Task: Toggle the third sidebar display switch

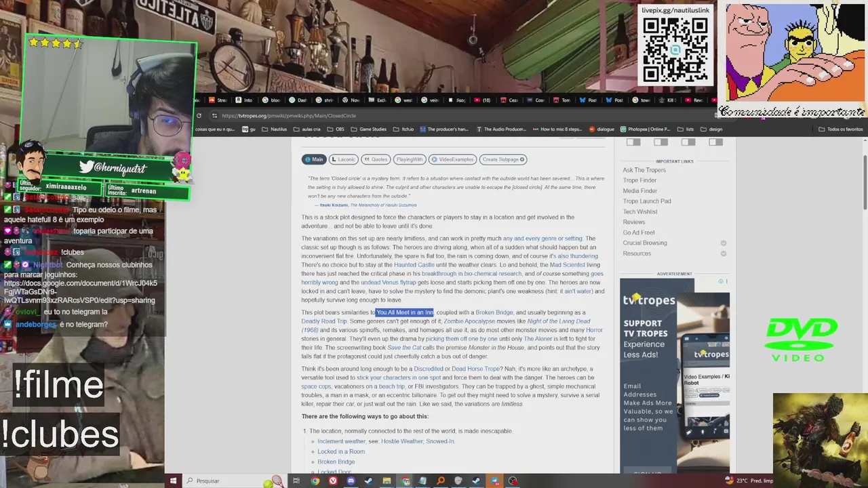Action: 688,142
